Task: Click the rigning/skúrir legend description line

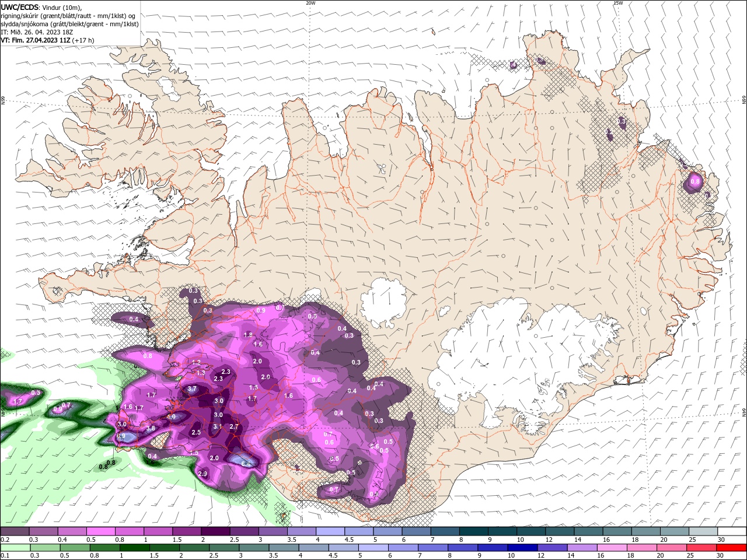Action: 68,16
